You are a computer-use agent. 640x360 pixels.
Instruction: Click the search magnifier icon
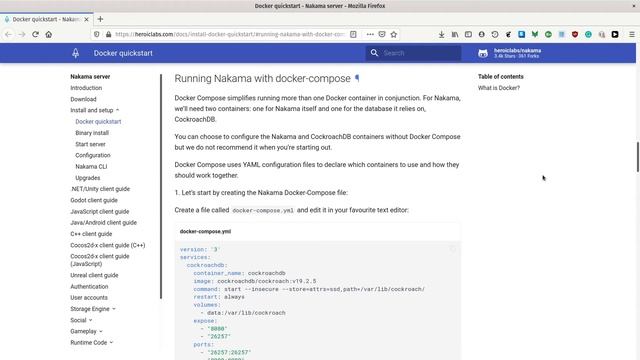374,53
